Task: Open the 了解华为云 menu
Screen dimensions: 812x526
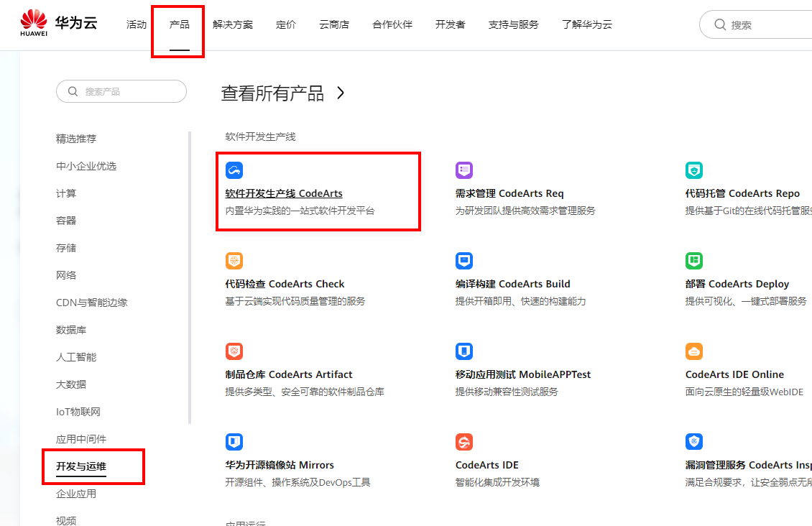Action: 587,24
